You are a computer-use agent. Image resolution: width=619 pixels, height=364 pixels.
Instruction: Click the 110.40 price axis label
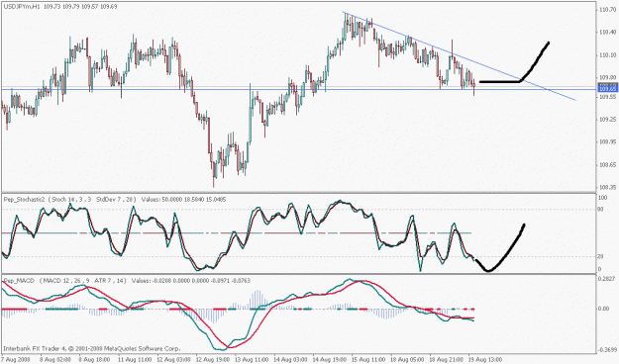point(606,32)
